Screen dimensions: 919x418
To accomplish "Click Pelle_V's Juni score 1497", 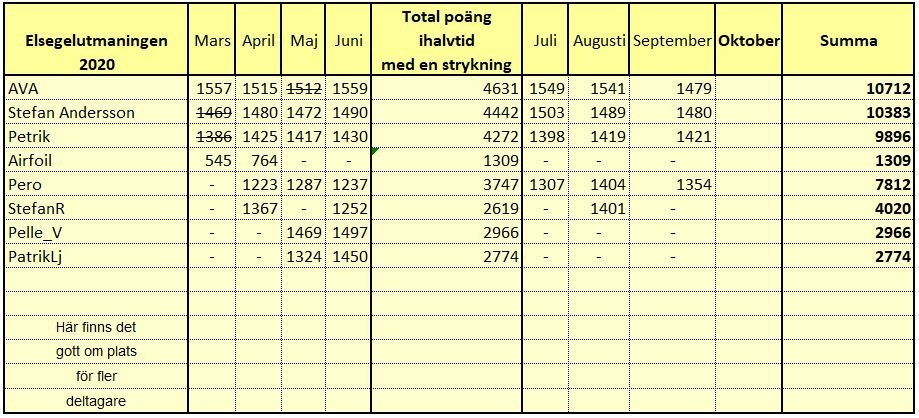I will click(349, 233).
